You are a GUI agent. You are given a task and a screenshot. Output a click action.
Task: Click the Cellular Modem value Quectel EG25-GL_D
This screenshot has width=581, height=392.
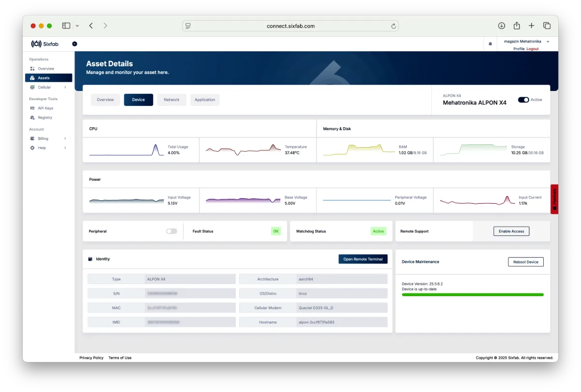point(316,308)
